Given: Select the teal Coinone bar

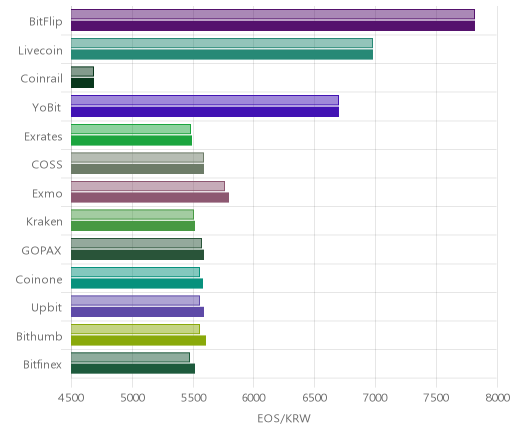Looking at the screenshot, I should [x=137, y=284].
